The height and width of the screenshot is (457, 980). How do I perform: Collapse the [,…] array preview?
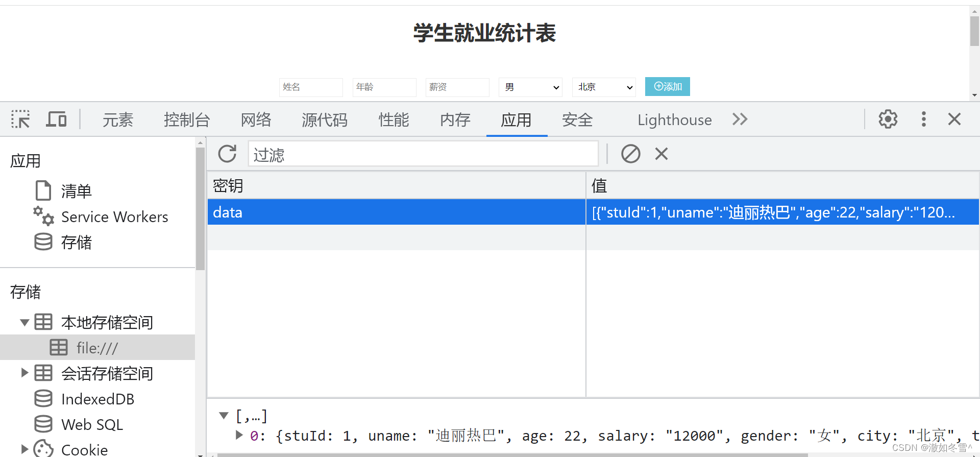[224, 415]
